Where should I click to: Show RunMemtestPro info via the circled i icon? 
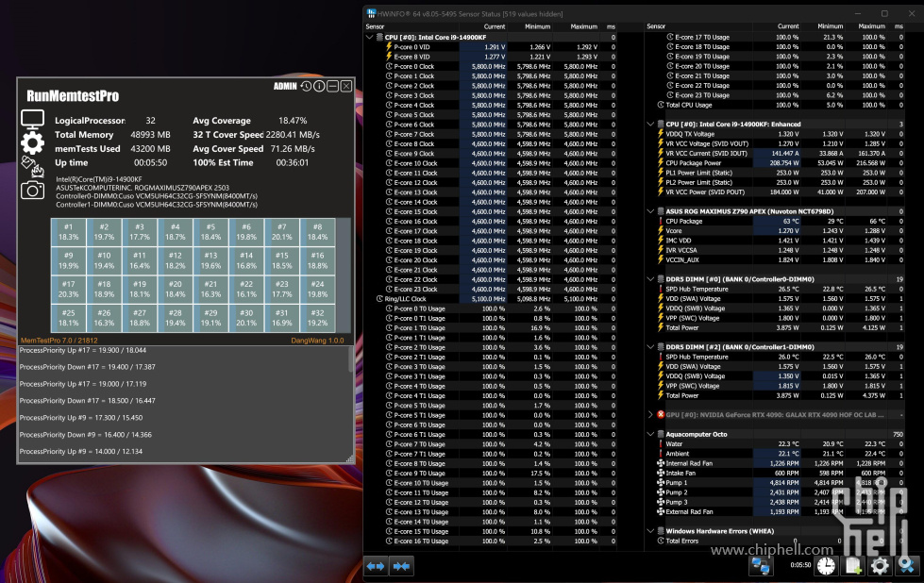[x=319, y=87]
